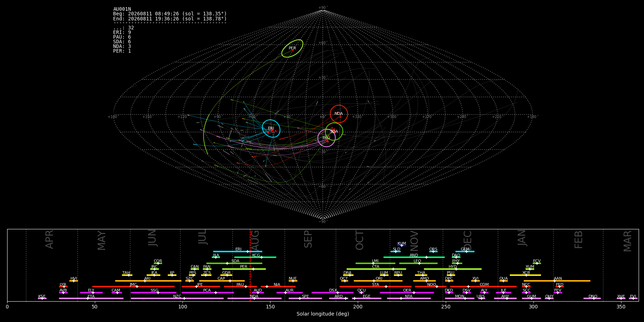
Task: Click the 'Solar longitude (deg)' axis label
Action: pos(323,314)
